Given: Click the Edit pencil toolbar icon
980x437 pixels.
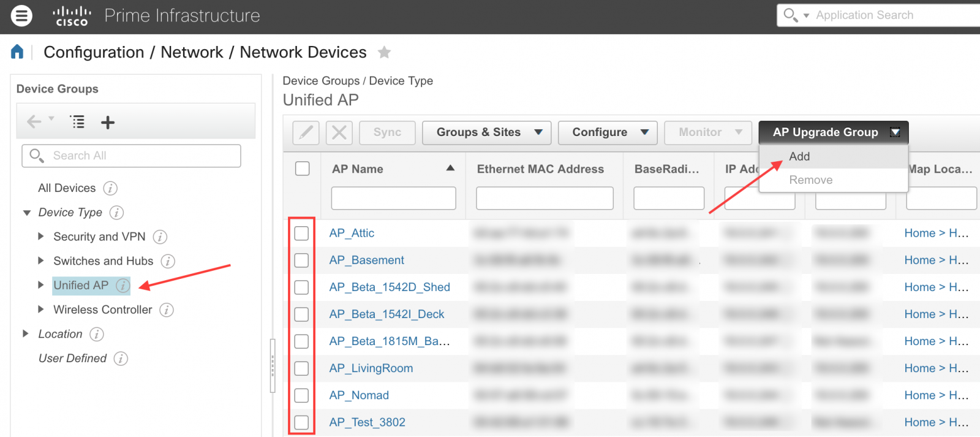Looking at the screenshot, I should click(x=306, y=132).
